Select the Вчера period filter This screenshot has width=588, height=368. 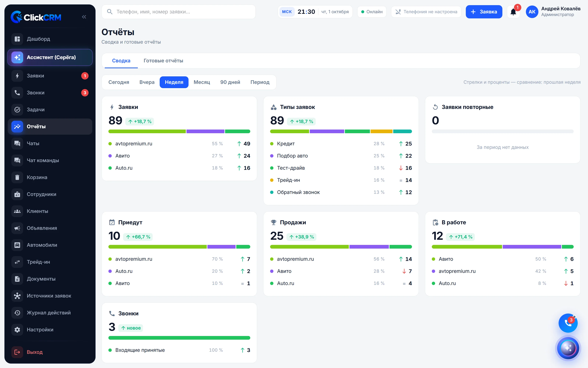[147, 82]
